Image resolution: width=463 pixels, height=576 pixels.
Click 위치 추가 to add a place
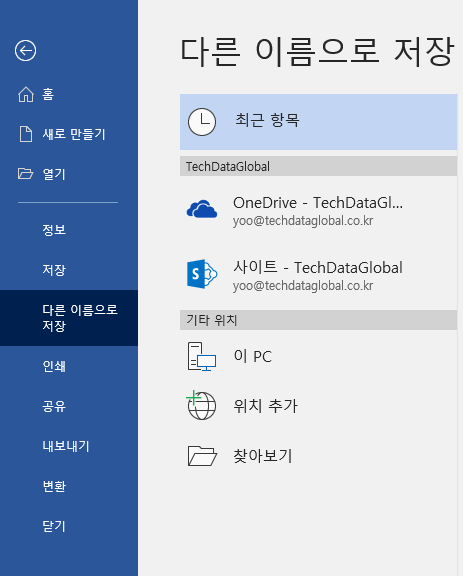click(319, 406)
